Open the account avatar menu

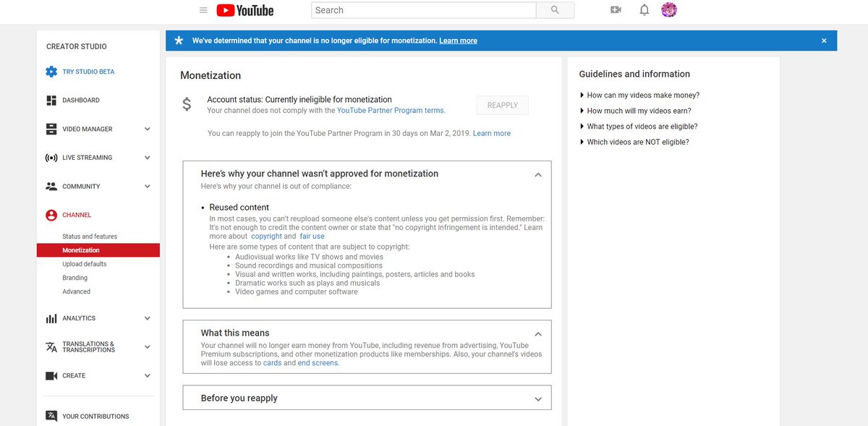tap(669, 10)
